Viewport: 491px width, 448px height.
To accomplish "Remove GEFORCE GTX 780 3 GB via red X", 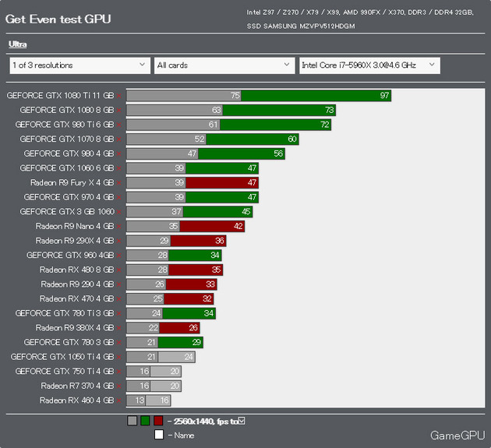I will [119, 343].
